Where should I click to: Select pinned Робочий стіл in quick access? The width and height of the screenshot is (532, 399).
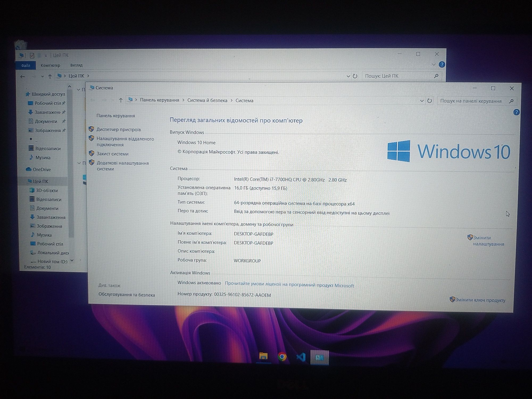click(x=47, y=103)
